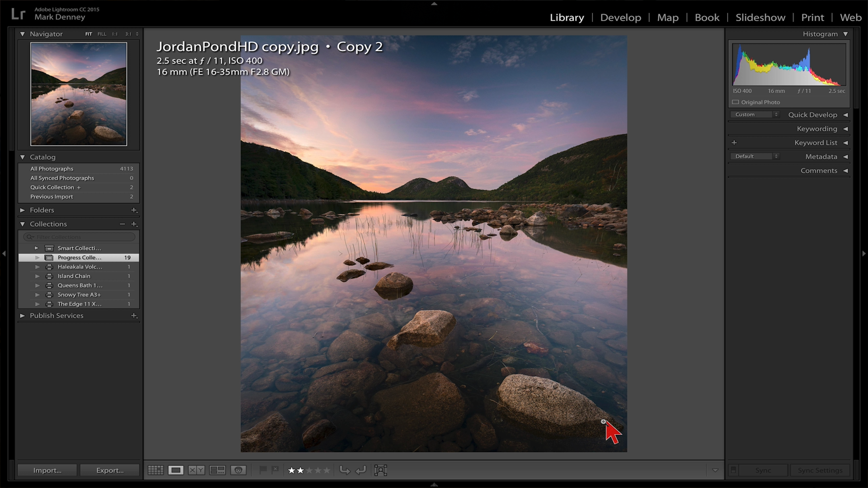Open Survey view icon

(x=217, y=470)
